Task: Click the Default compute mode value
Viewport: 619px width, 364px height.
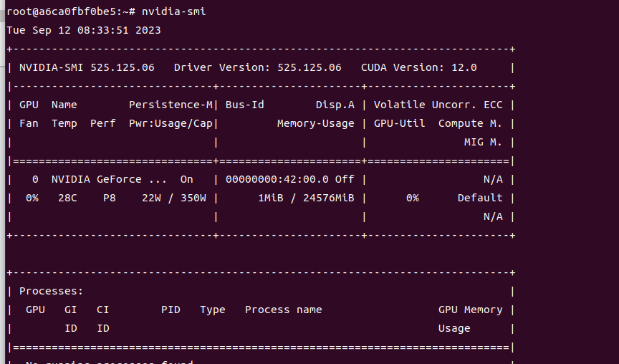Action: point(480,198)
